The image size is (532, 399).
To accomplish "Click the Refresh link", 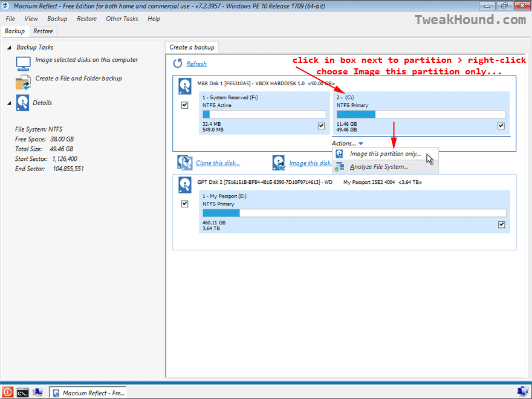I will click(196, 64).
